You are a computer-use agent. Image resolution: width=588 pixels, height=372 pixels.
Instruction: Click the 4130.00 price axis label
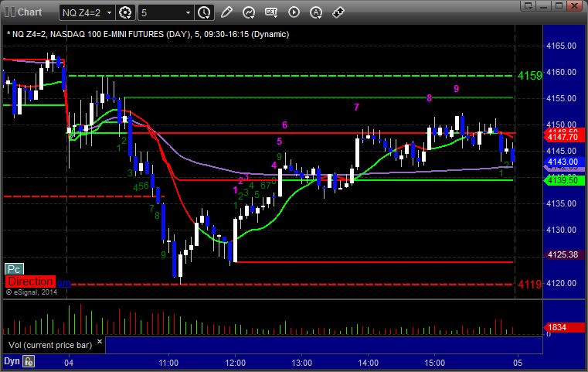tap(562, 230)
